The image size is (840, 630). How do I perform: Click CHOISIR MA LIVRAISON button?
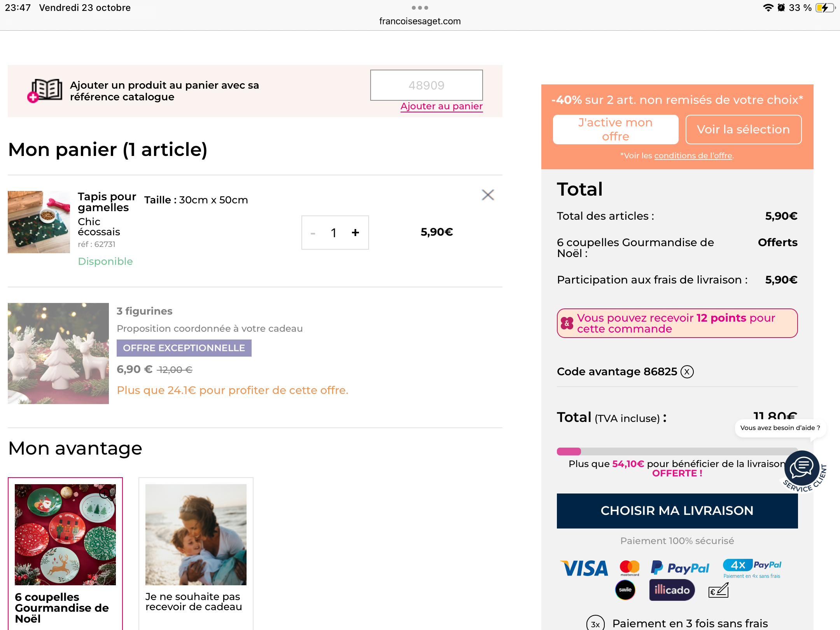pyautogui.click(x=677, y=511)
